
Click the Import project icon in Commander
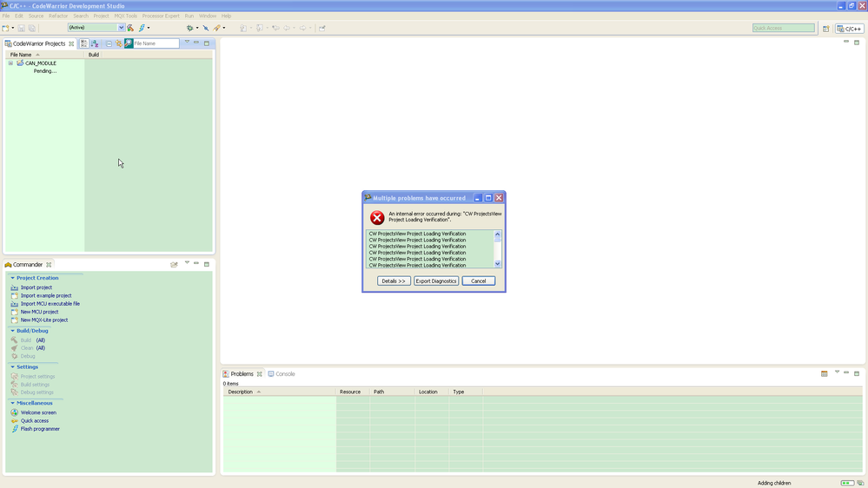[15, 287]
